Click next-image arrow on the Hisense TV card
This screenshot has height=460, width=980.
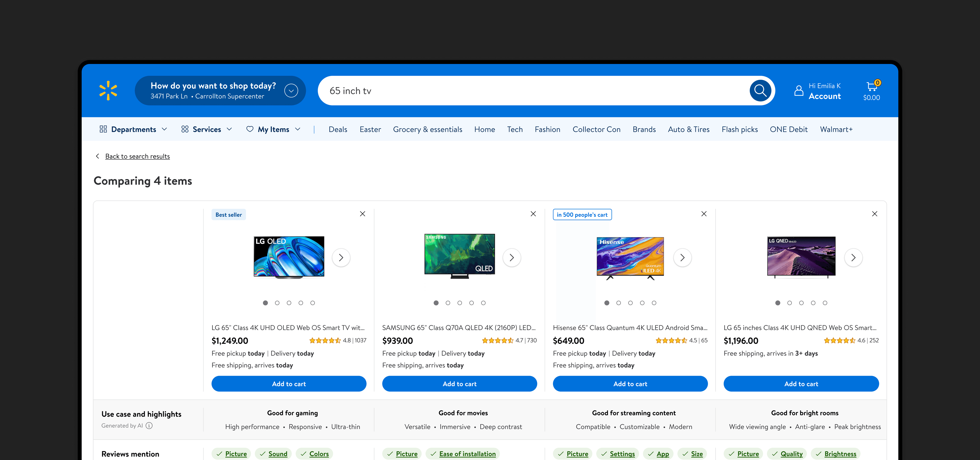682,258
